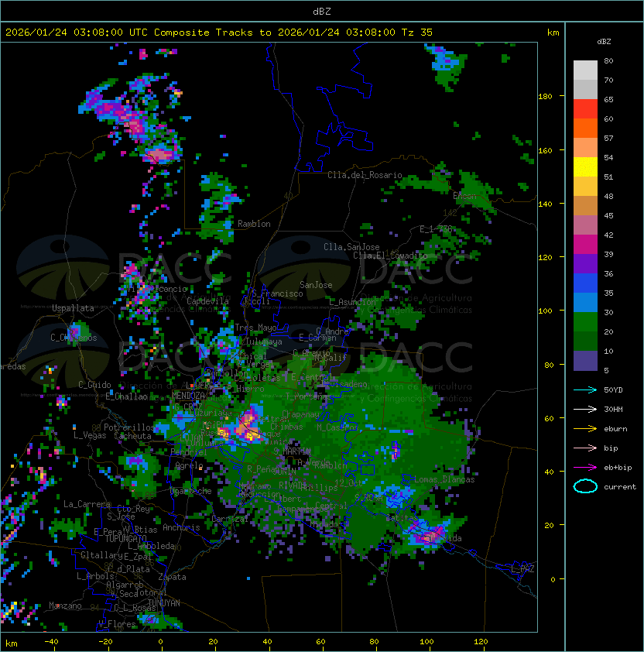Image resolution: width=644 pixels, height=652 pixels.
Task: Click the yellow eburn arrow in legend
Action: click(585, 429)
